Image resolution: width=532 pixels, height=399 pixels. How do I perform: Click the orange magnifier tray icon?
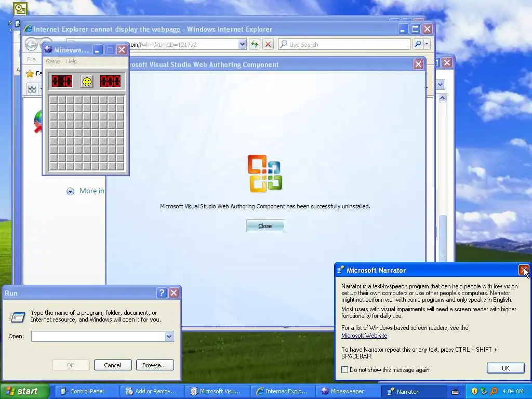494,391
